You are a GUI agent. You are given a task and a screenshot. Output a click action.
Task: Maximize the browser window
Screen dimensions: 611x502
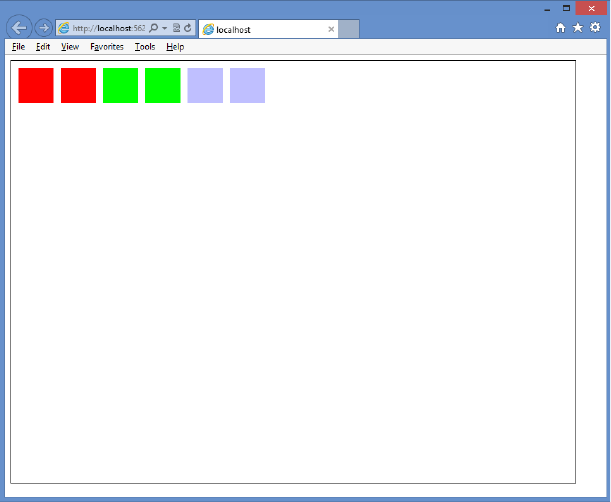tap(566, 8)
